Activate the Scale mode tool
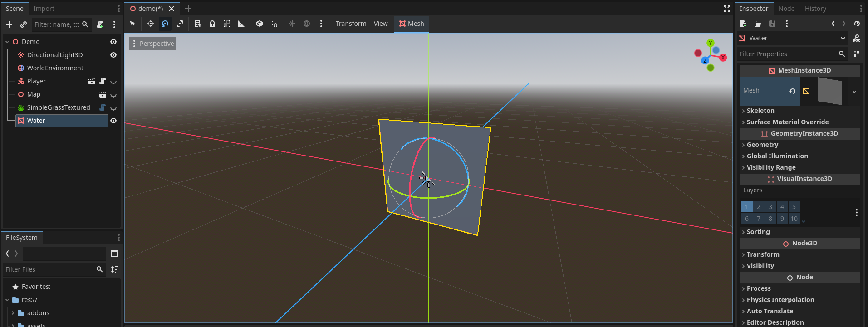 [180, 24]
